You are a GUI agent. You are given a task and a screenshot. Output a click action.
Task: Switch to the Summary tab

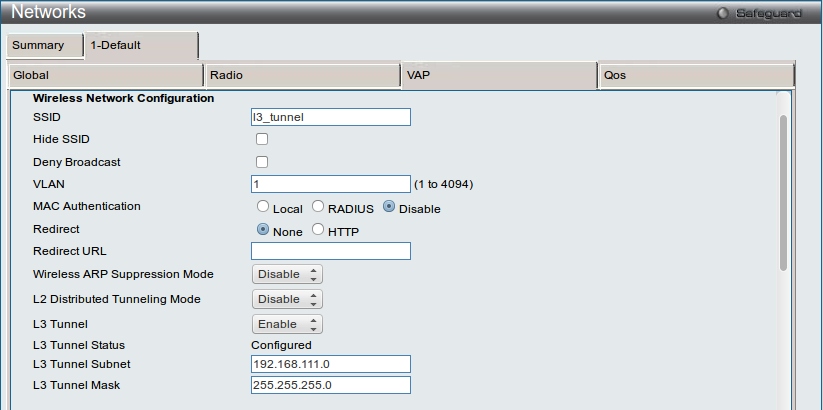(x=38, y=45)
